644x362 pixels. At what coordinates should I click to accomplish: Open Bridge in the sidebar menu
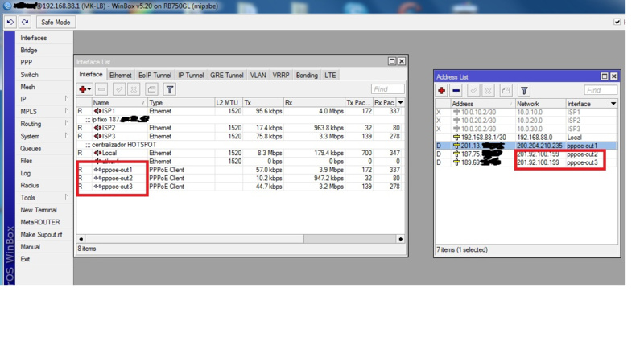coord(29,50)
